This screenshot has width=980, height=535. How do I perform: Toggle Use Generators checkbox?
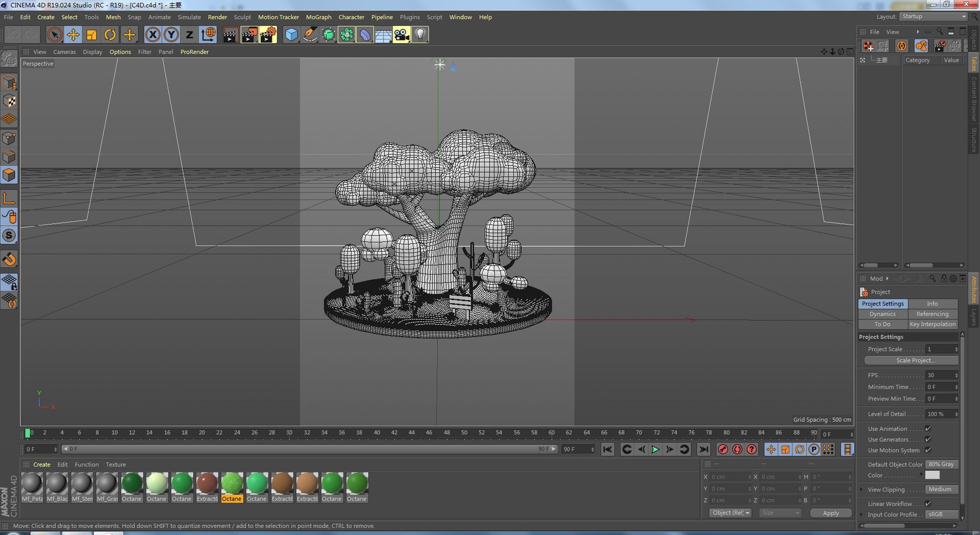click(x=928, y=440)
